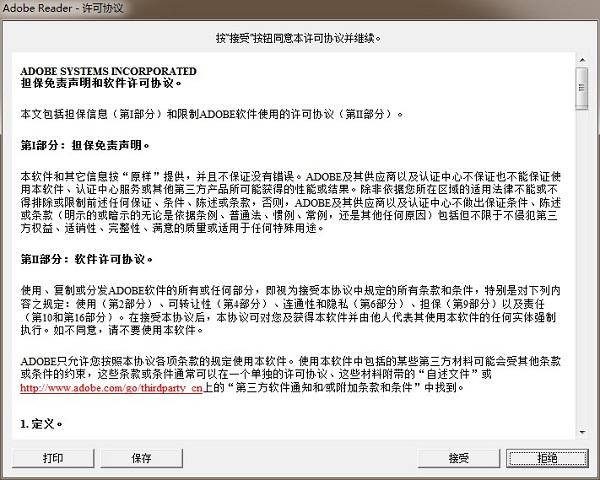The image size is (600, 480).
Task: Click the 保存 (Save) button
Action: click(x=142, y=458)
